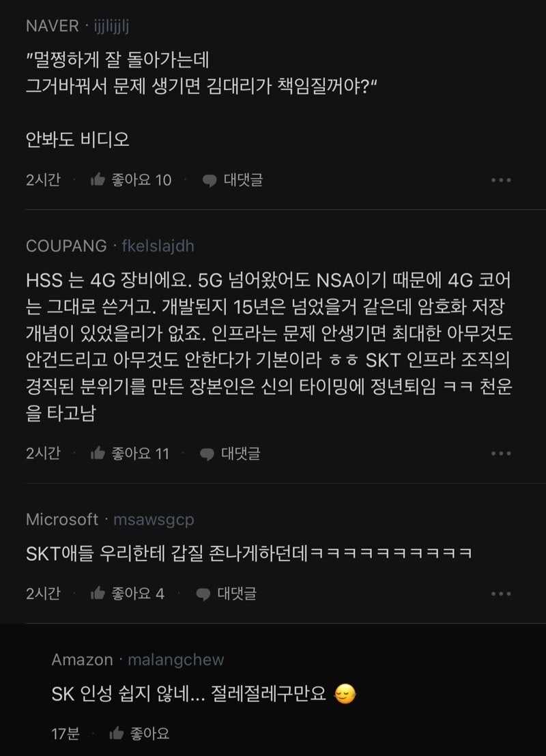Viewport: 546px width, 756px height.
Task: Like the NAVER comment with 10 likes
Action: point(98,180)
